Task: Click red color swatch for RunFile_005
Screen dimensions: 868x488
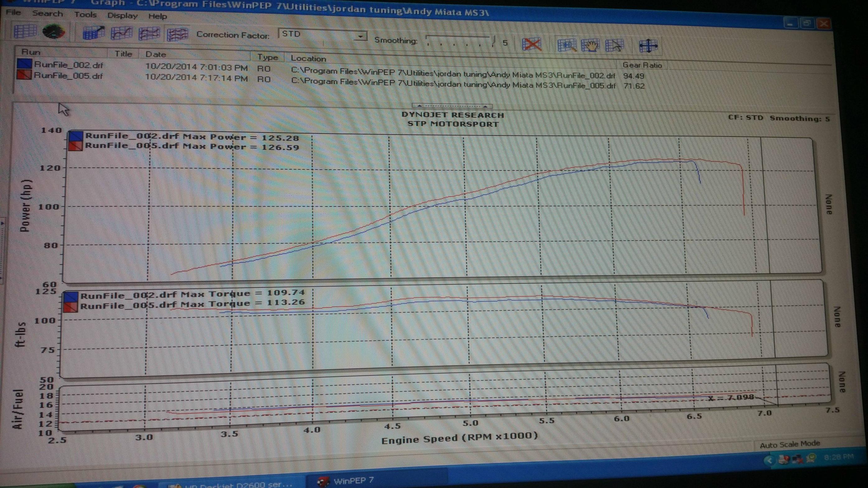Action: [x=24, y=74]
